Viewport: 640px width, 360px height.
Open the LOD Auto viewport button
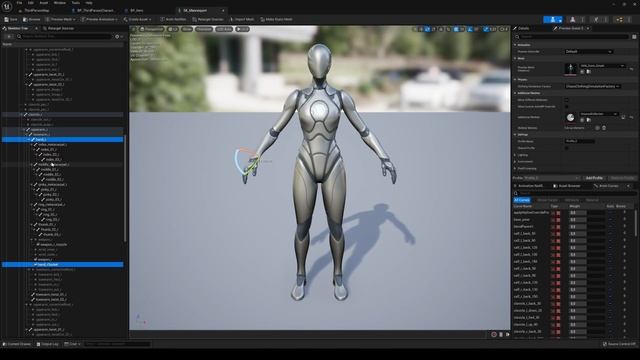[x=224, y=29]
